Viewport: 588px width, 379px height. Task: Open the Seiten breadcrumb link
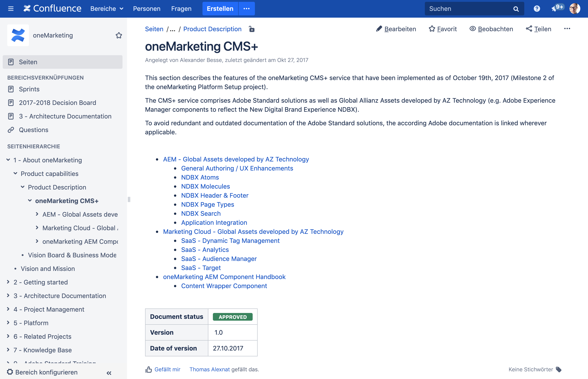click(154, 29)
